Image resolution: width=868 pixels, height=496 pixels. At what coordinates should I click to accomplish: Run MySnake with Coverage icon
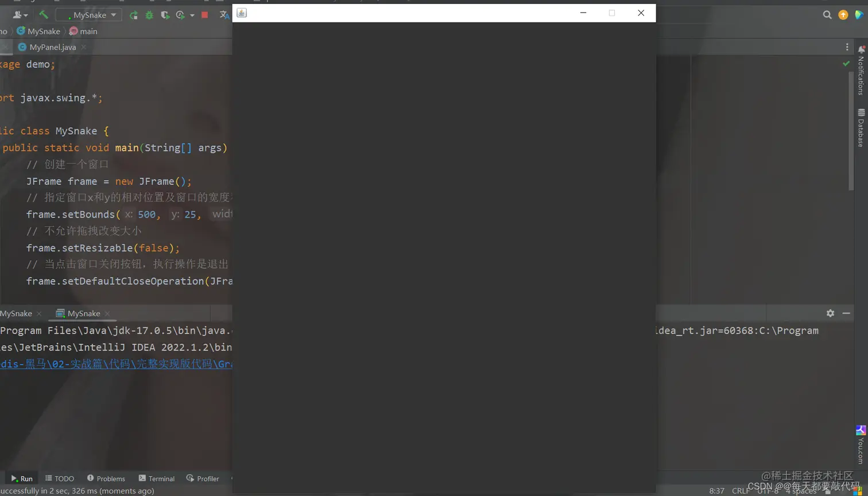[165, 15]
